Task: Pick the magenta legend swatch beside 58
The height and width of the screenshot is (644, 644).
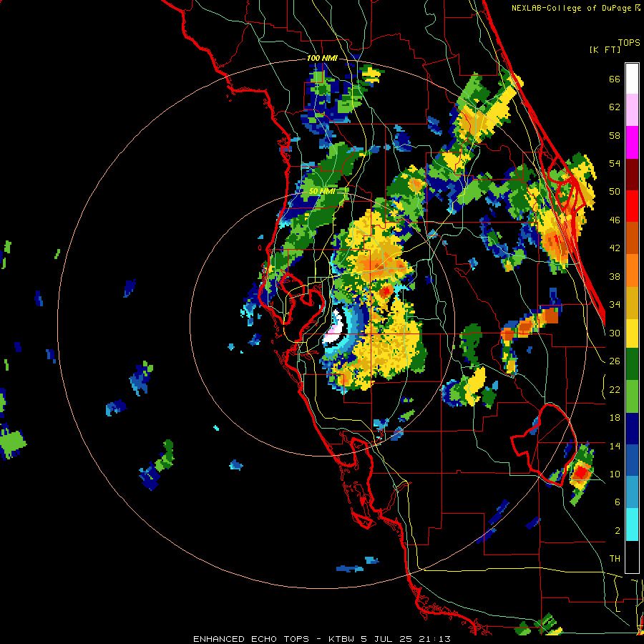Action: click(x=632, y=142)
